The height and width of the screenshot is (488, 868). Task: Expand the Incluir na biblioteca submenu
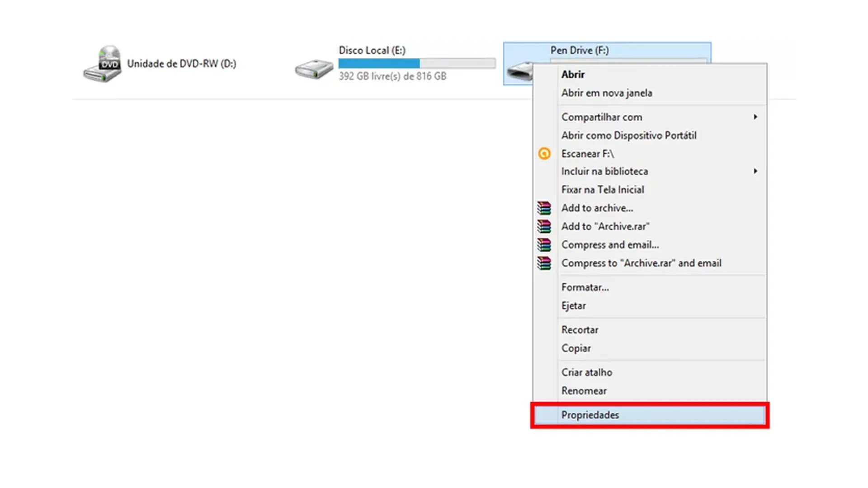(x=605, y=171)
